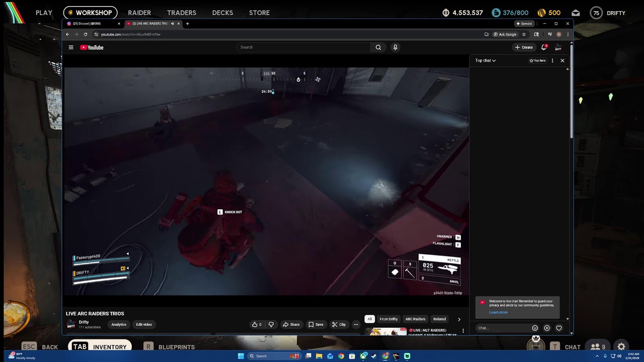
Task: Open a new browser tab with plus button
Action: coord(188,24)
